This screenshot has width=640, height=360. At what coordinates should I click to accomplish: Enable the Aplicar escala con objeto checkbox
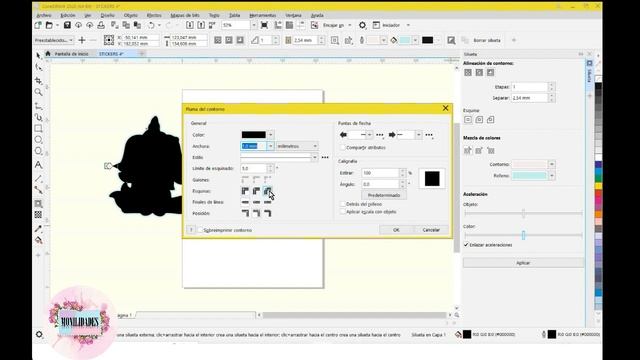pyautogui.click(x=343, y=212)
